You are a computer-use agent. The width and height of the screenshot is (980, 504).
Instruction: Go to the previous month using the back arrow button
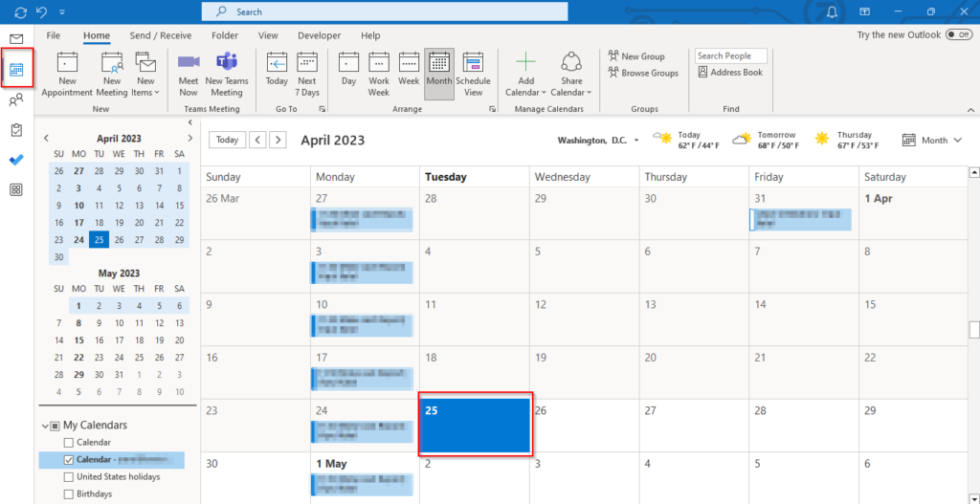257,140
